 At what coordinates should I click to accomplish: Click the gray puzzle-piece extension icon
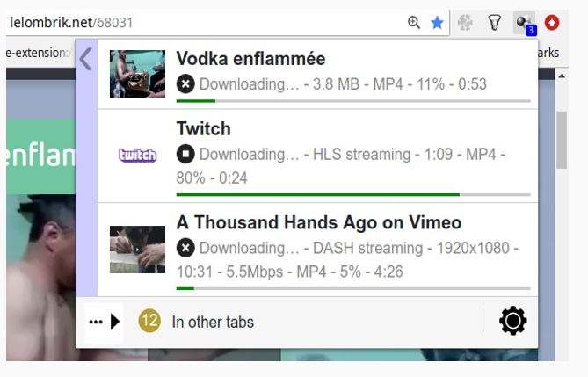tap(465, 23)
